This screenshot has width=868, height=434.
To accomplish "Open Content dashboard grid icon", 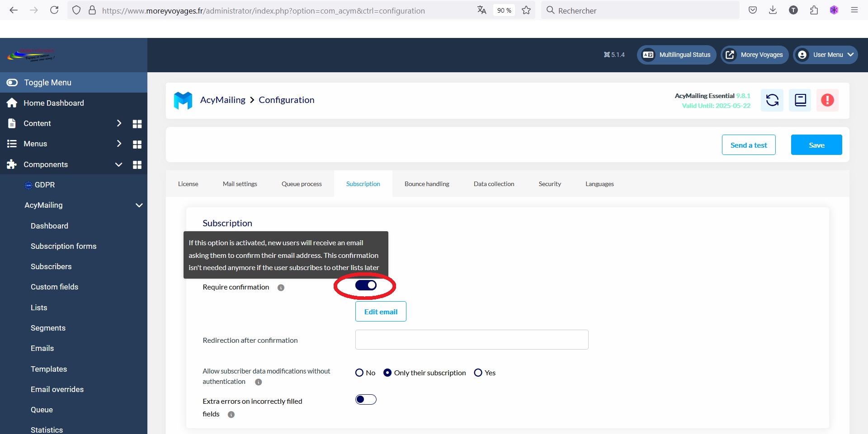I will (x=137, y=124).
